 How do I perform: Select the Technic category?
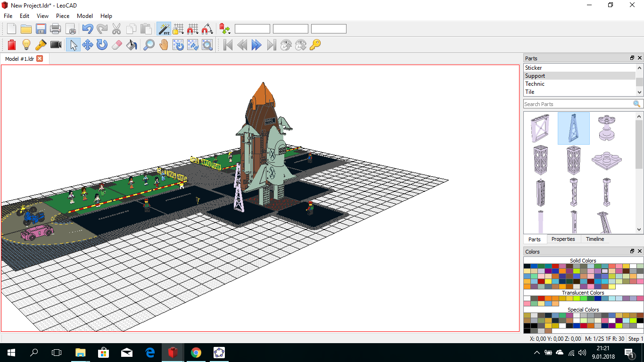(535, 84)
